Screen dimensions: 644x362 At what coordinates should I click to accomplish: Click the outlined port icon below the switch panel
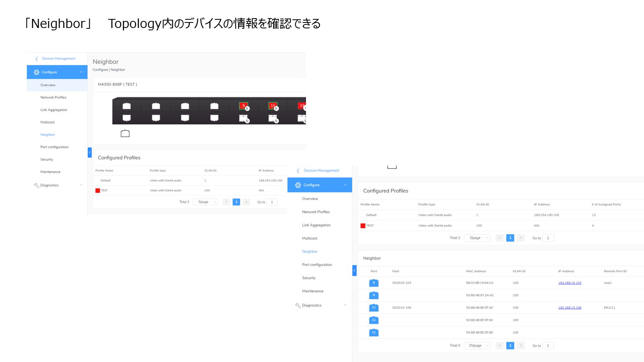(125, 134)
